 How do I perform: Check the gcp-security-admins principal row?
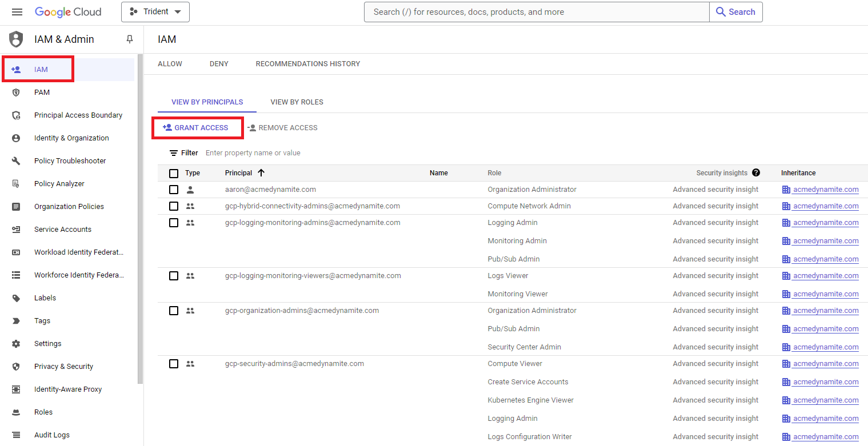[x=174, y=363]
